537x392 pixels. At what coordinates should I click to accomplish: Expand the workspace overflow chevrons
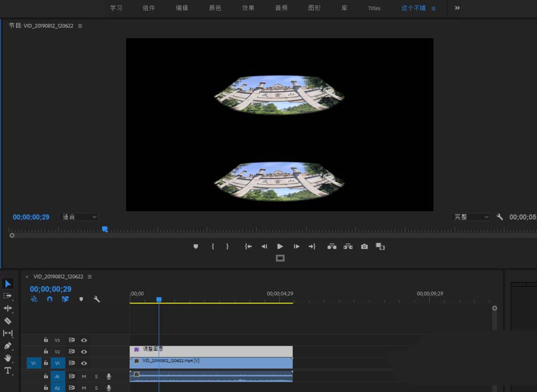[x=457, y=8]
